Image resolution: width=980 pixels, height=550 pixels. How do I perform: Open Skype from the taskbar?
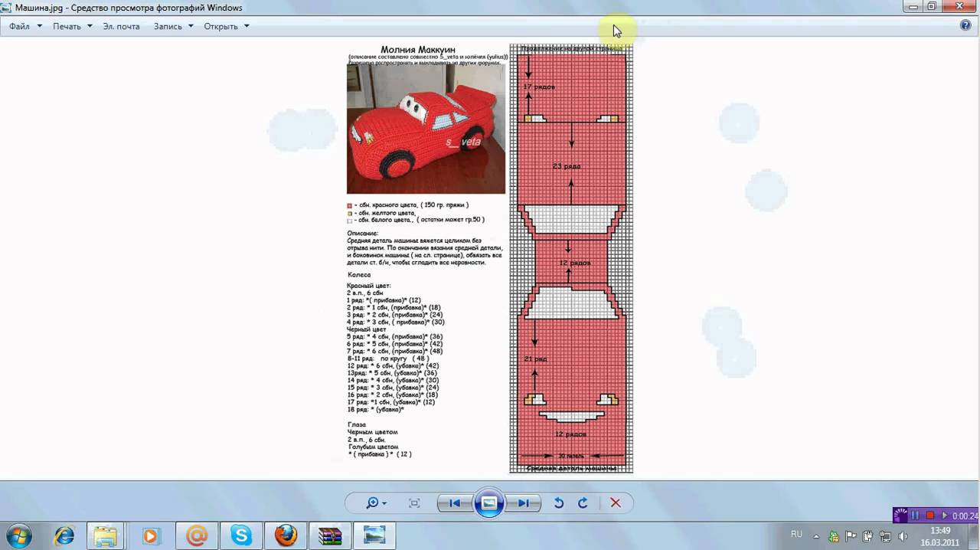point(241,535)
